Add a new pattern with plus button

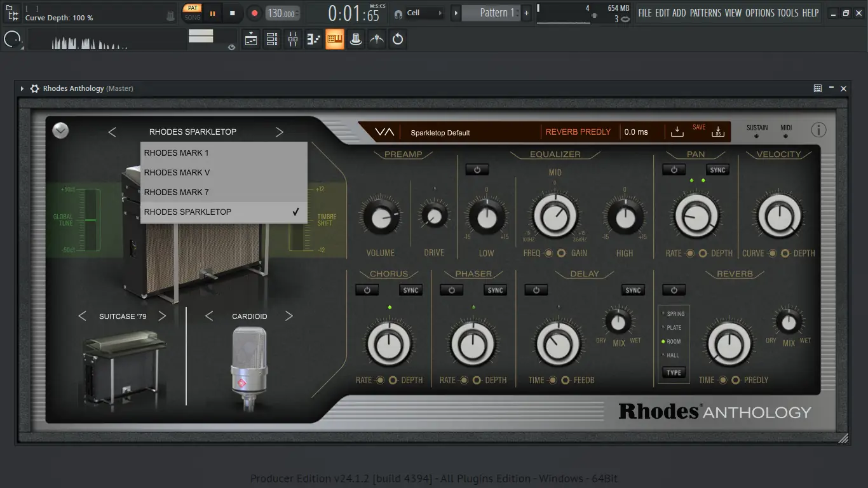(526, 13)
